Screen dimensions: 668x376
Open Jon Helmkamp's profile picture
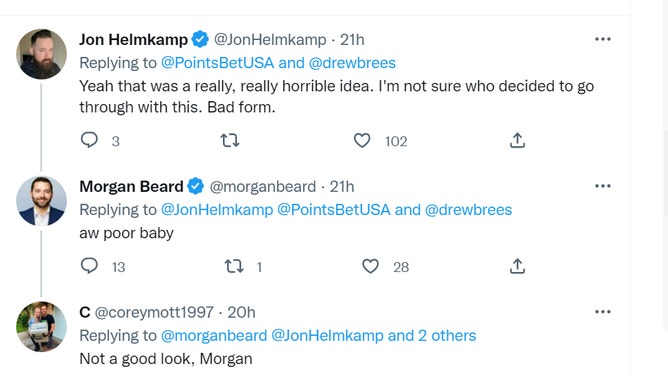[x=41, y=54]
